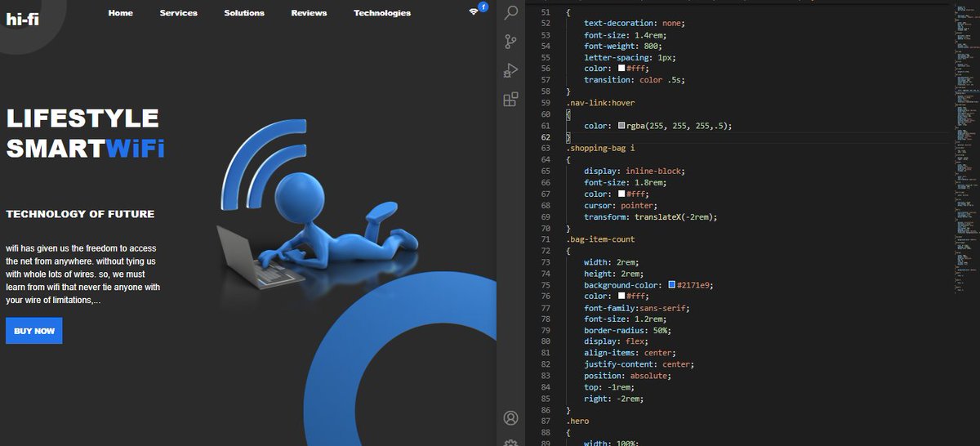Image resolution: width=980 pixels, height=446 pixels.
Task: Click the .shopping-bag i selector text
Action: (x=600, y=149)
